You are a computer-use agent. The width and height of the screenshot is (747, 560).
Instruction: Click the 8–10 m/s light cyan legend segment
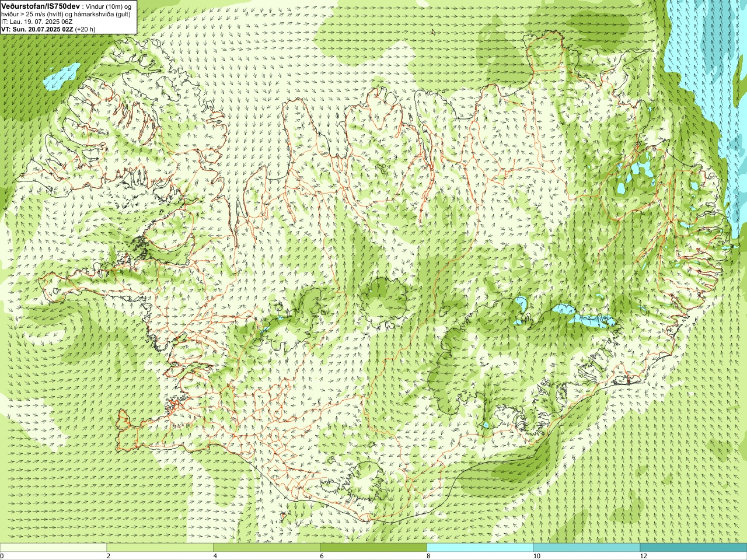pyautogui.click(x=480, y=548)
